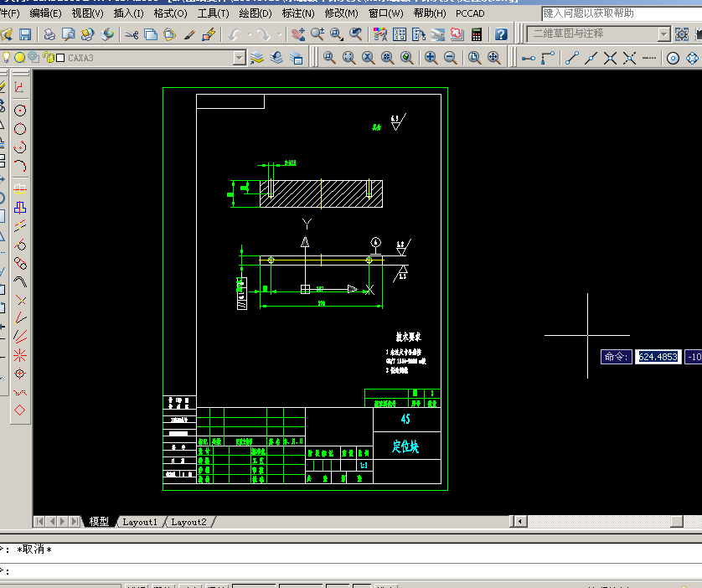702x588 pixels.
Task: Click the Zoom In plus icon
Action: coord(431,58)
